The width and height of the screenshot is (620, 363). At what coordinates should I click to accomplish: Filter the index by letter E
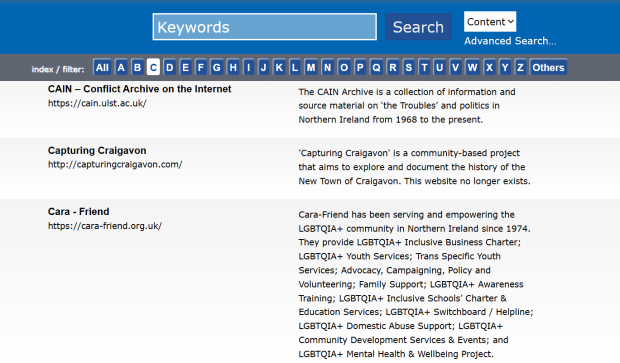point(185,67)
